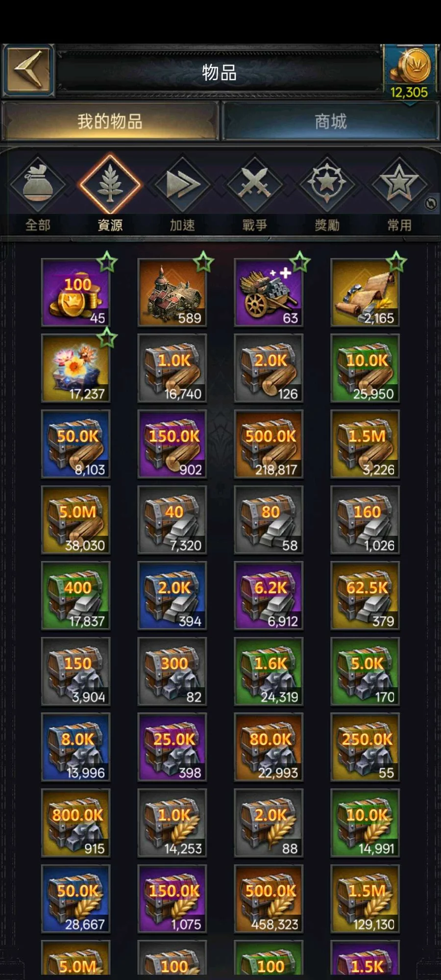Toggle favorite star on flower item 17,237
The image size is (441, 980).
(107, 338)
